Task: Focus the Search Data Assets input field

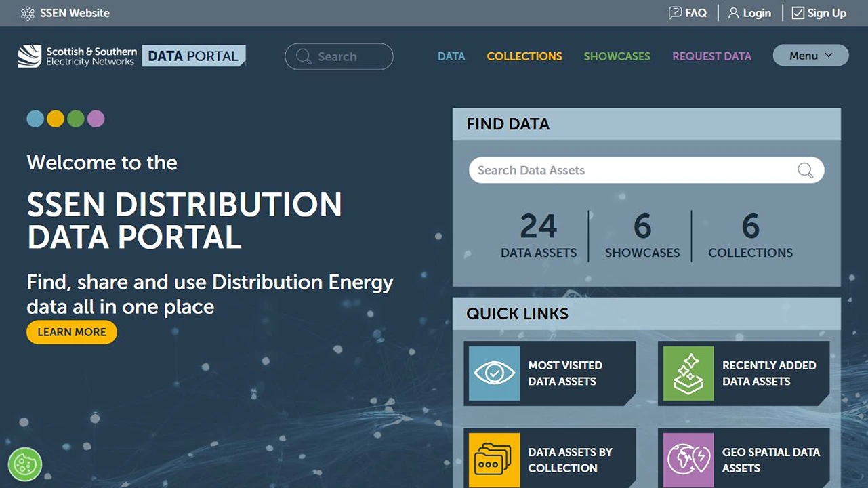Action: coord(630,171)
